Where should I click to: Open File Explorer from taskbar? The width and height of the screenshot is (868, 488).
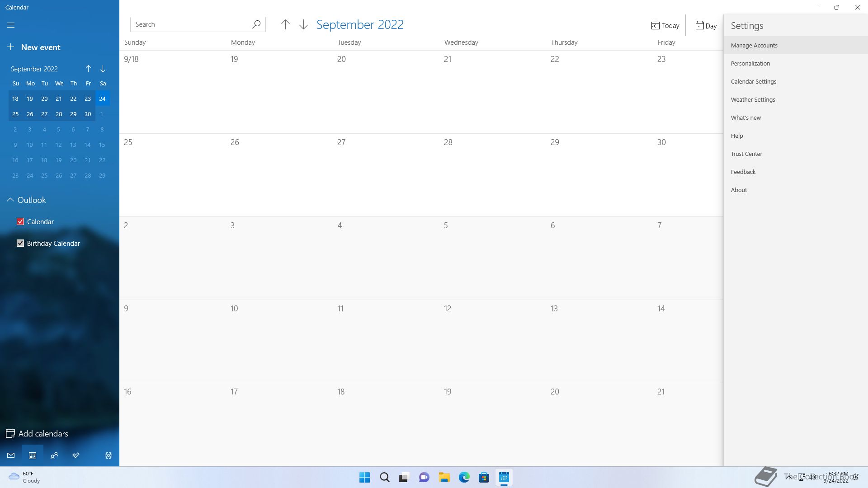click(x=444, y=478)
